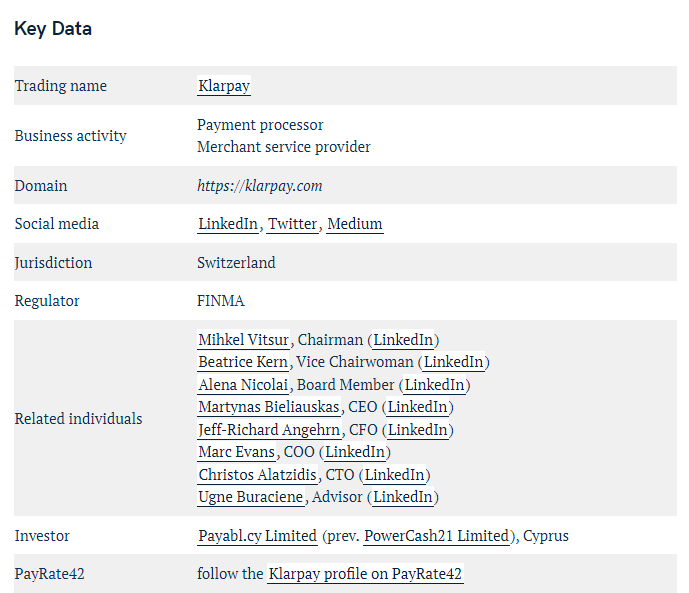
Task: Select the Switzerland jurisdiction value
Action: 236,263
